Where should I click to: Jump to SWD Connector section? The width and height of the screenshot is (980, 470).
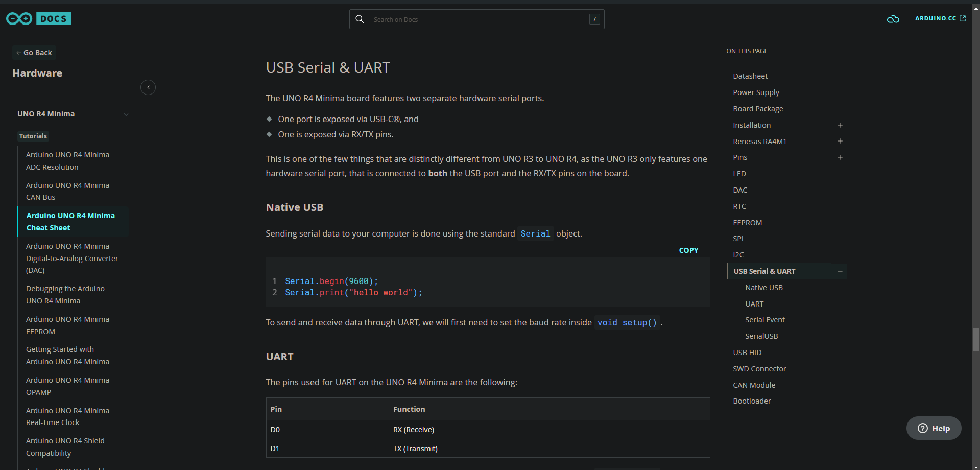[759, 369]
